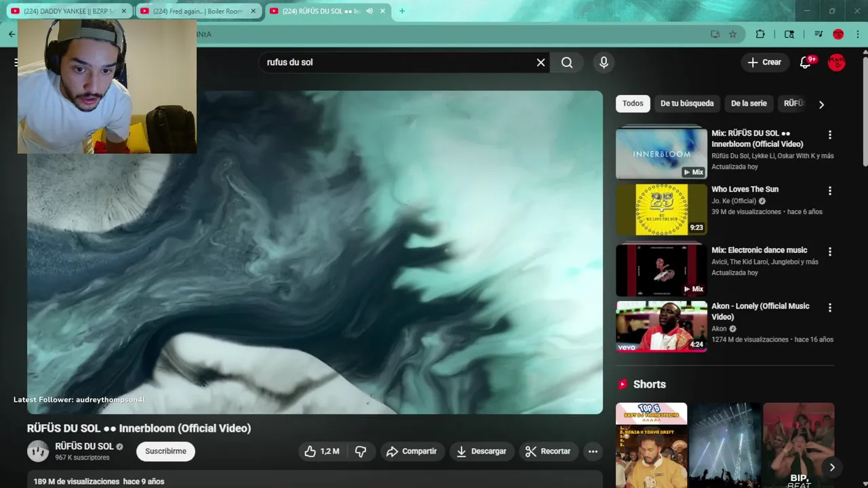Screen dimensions: 868x488
Task: Open the YouTube account avatar menu
Action: click(837, 62)
